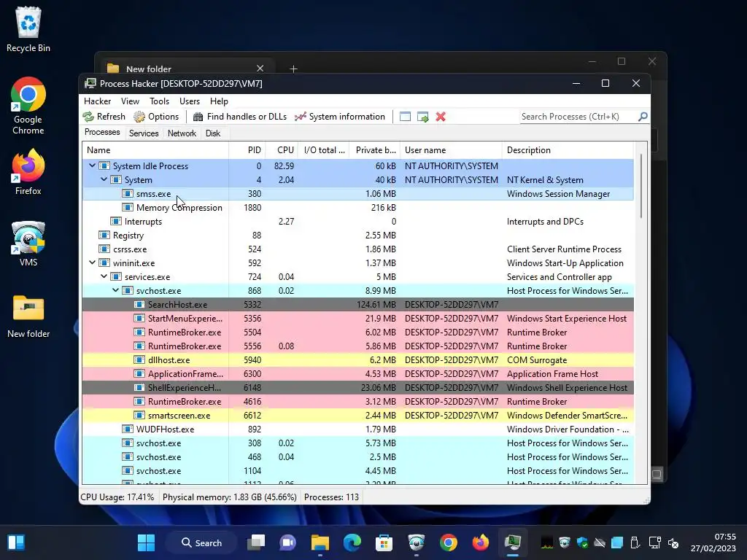Collapse the System Idle Process tree node
747x560 pixels.
92,166
